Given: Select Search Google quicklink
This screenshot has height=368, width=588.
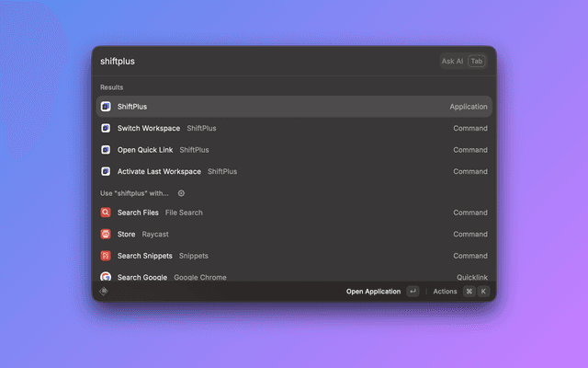Looking at the screenshot, I should click(294, 276).
